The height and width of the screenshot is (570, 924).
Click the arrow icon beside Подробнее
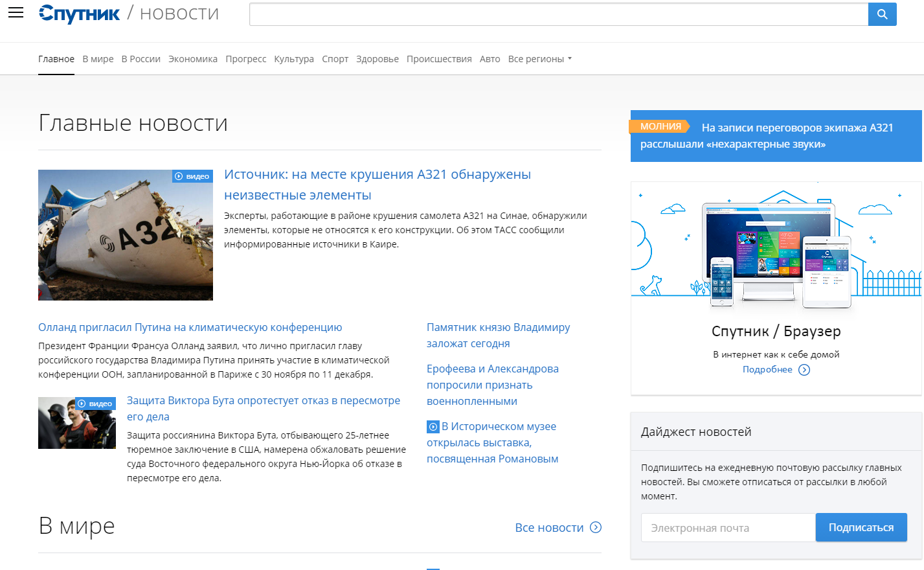click(804, 369)
